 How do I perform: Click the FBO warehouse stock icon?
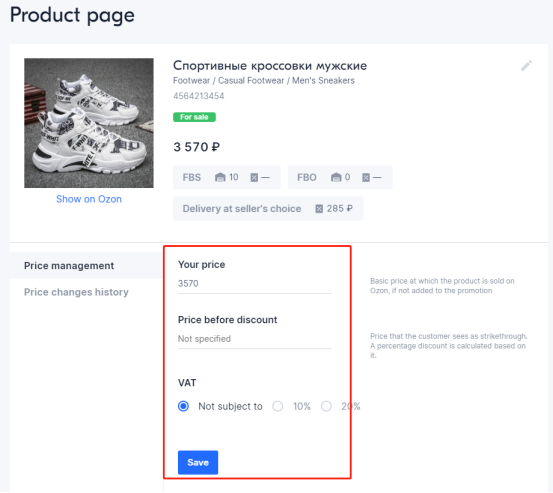pyautogui.click(x=336, y=177)
